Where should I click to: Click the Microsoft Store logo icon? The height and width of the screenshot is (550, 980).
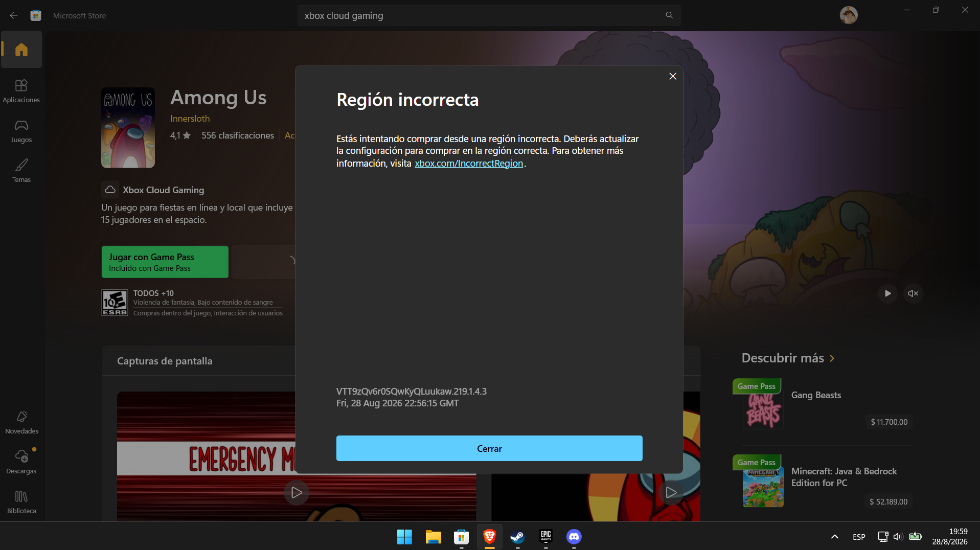tap(36, 15)
